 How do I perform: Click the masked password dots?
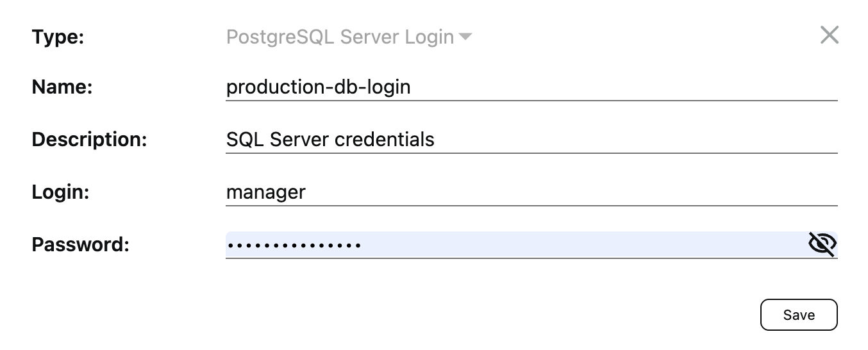[x=294, y=245]
